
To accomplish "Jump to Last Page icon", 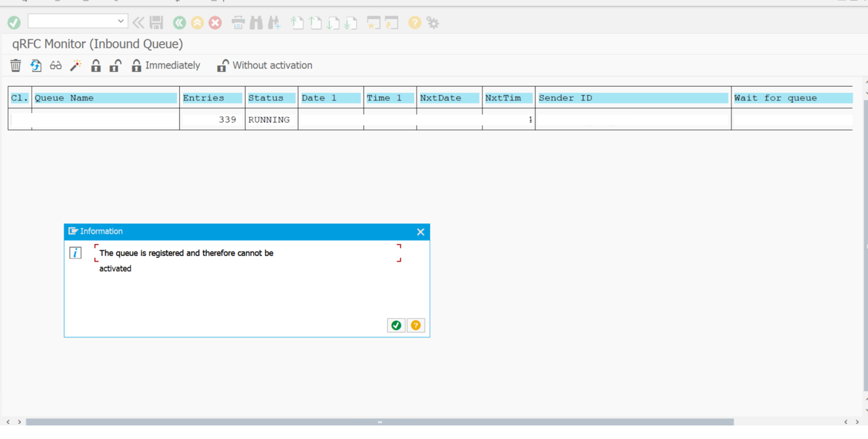I will point(351,23).
